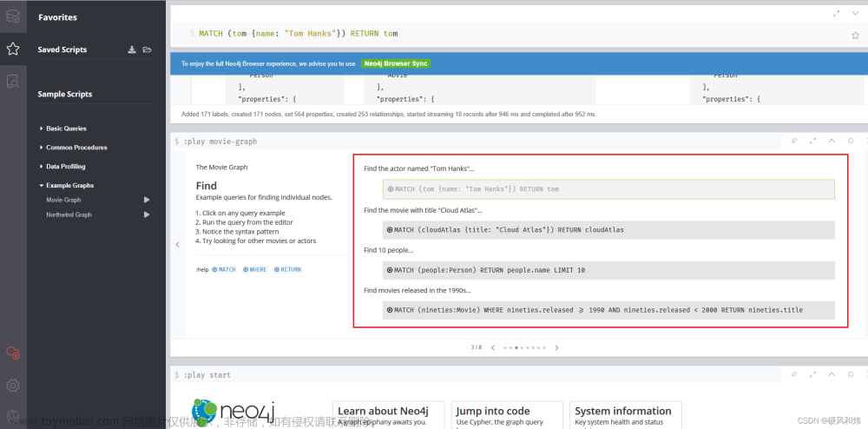Open the System information card

[626, 414]
